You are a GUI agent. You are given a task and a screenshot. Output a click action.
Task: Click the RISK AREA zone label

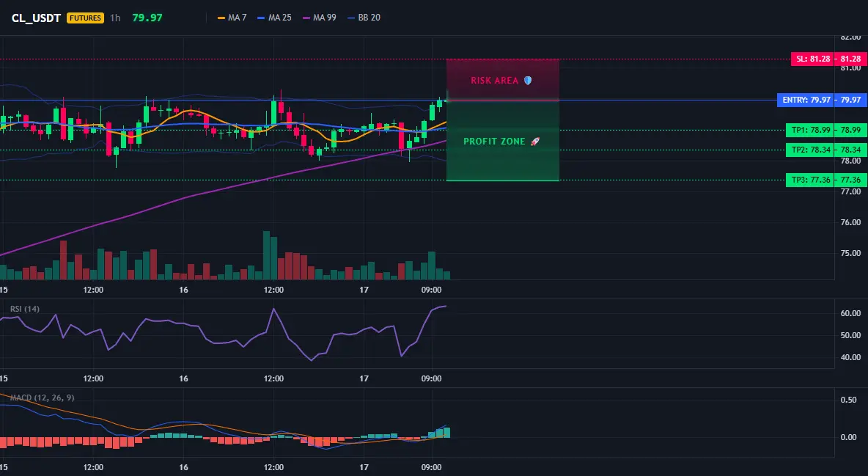click(x=501, y=81)
